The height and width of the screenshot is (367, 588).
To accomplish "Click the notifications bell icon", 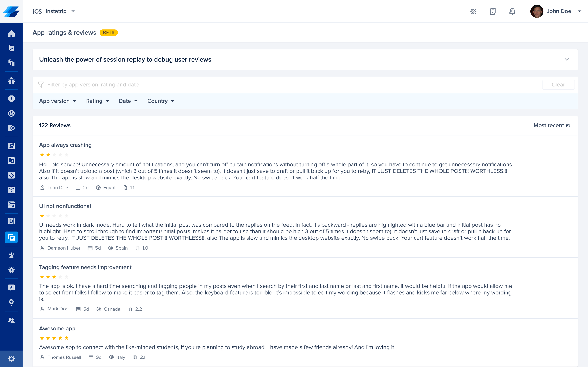I will tap(512, 11).
